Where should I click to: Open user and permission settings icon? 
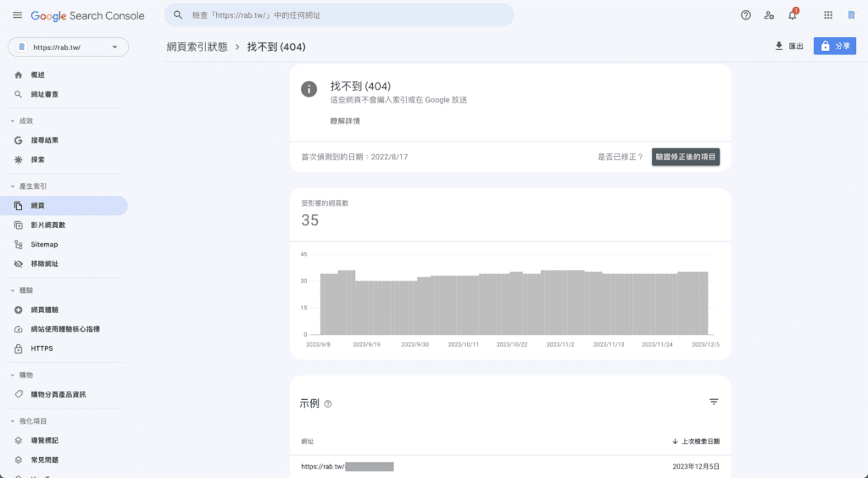(x=769, y=15)
